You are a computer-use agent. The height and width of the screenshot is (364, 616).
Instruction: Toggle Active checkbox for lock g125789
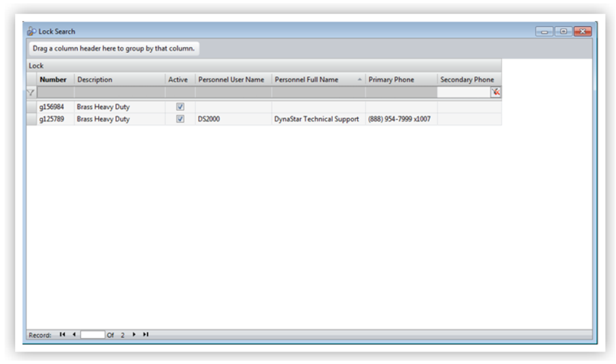click(x=180, y=119)
